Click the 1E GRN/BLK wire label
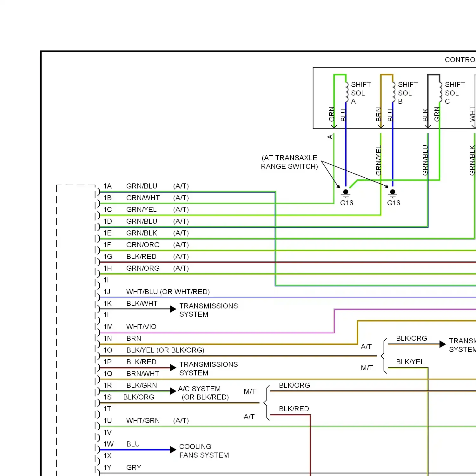The width and height of the screenshot is (476, 476). (142, 233)
